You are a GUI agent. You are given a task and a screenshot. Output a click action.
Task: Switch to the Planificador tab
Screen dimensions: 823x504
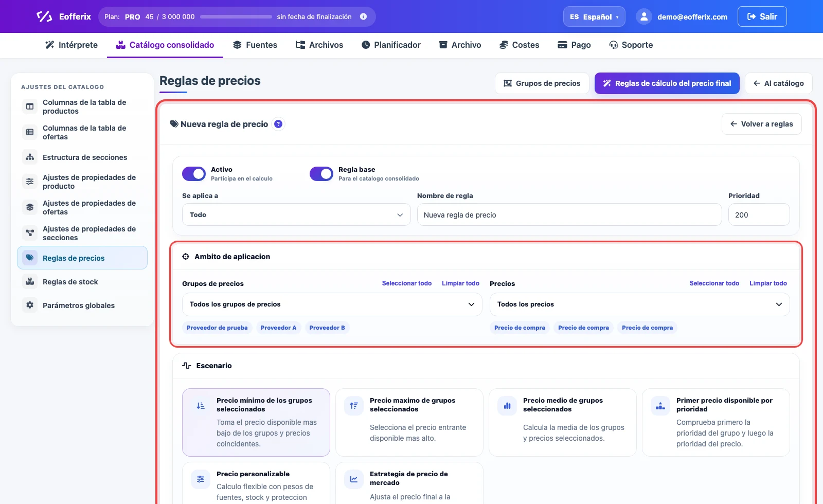pos(391,45)
